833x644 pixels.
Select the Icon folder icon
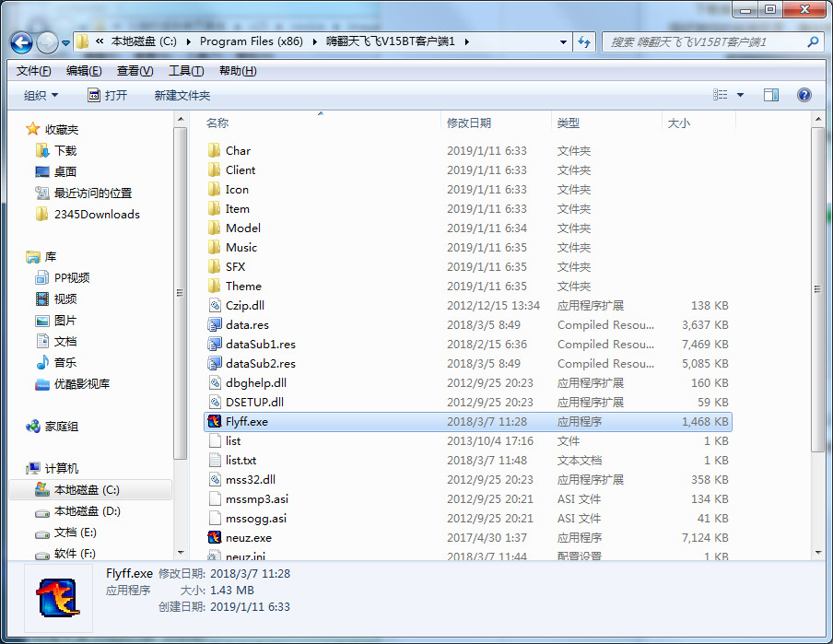tap(214, 189)
